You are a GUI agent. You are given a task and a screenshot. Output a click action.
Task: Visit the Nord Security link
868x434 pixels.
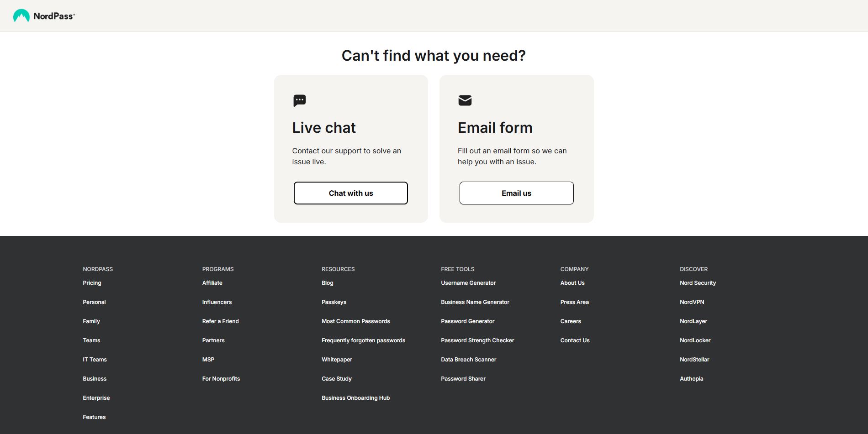point(698,283)
